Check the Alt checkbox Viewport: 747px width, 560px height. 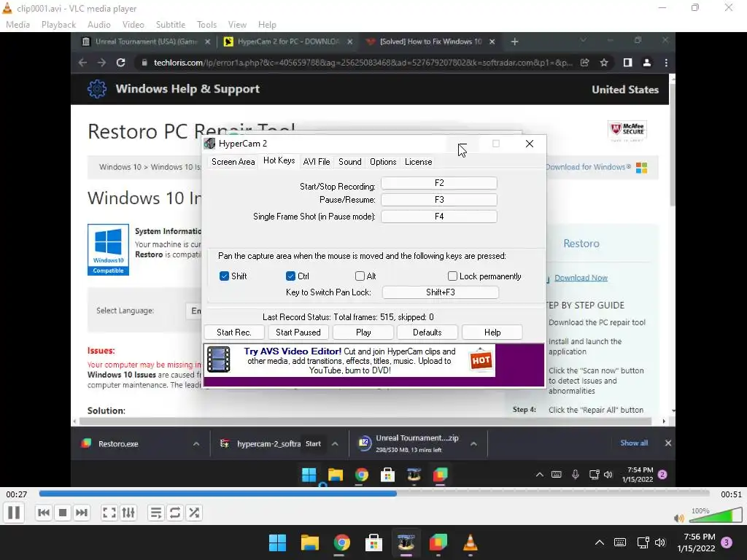tap(360, 276)
